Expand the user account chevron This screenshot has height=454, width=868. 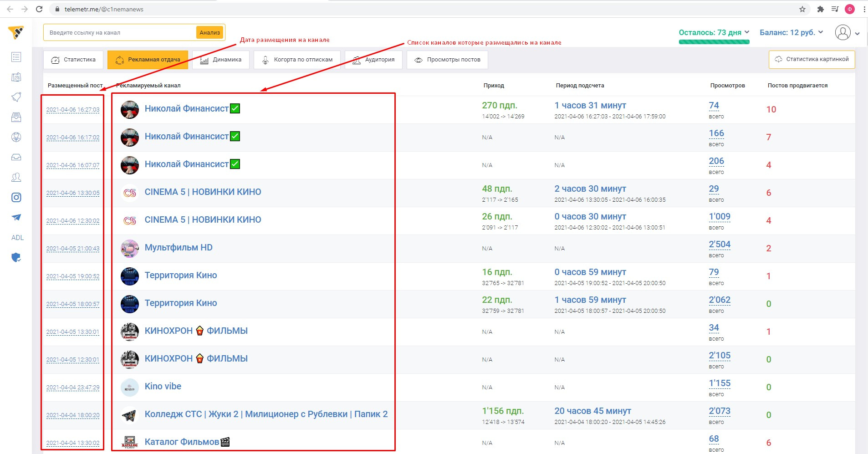point(858,33)
